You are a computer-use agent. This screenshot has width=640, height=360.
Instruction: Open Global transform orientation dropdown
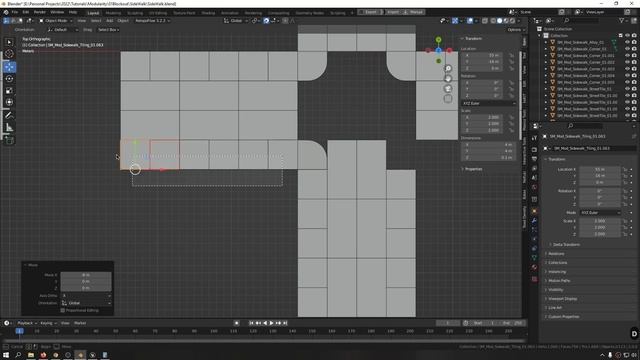click(x=236, y=20)
